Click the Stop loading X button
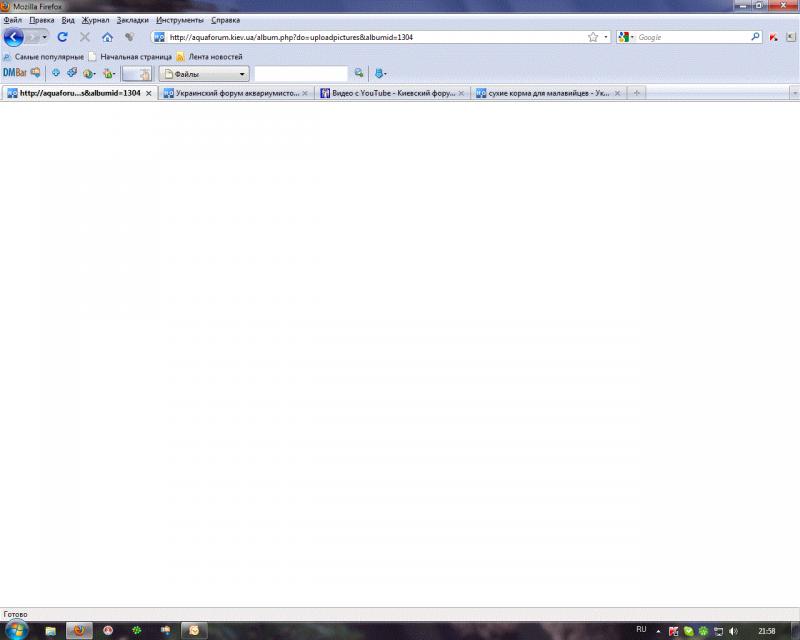 click(x=85, y=37)
